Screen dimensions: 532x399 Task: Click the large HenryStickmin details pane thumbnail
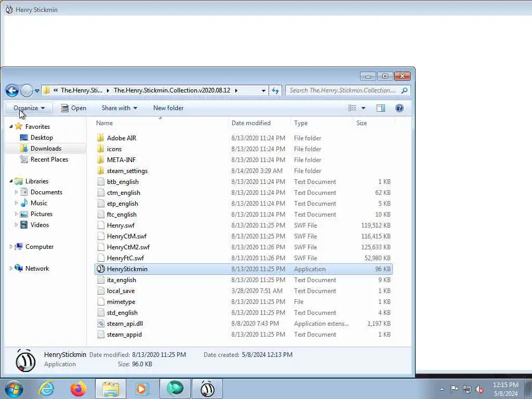tap(25, 361)
